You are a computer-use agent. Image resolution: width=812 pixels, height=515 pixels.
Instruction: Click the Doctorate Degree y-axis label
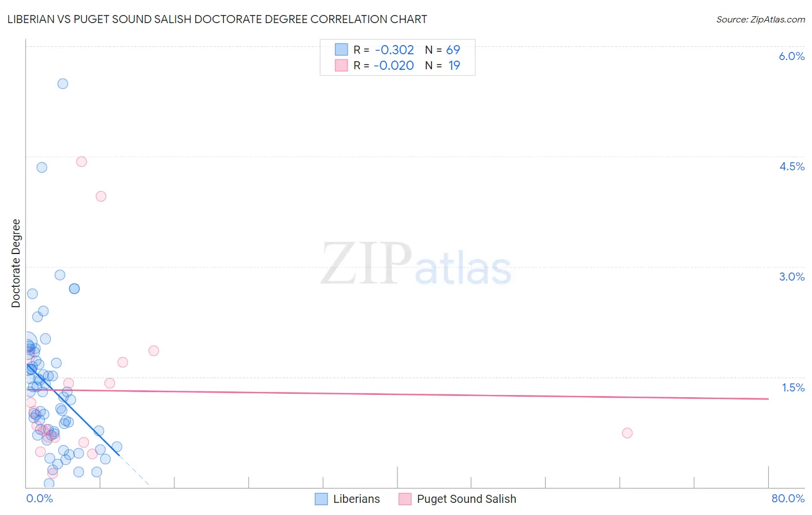click(x=16, y=263)
